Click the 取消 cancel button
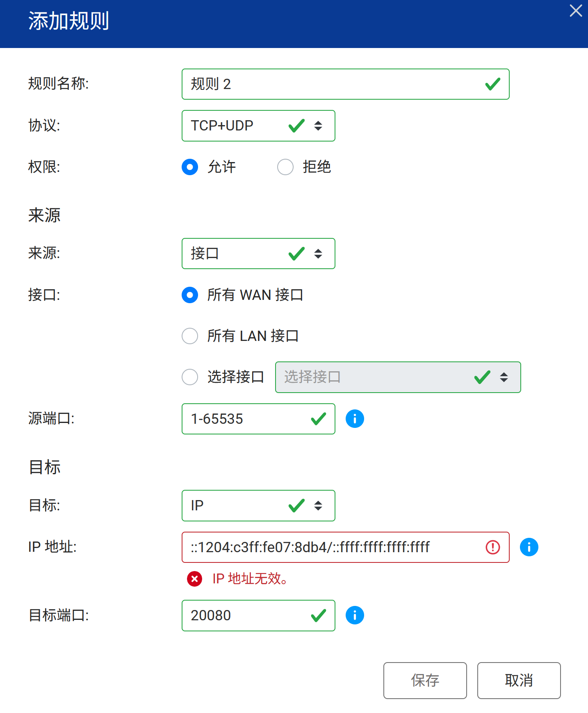The width and height of the screenshot is (588, 713). (519, 680)
